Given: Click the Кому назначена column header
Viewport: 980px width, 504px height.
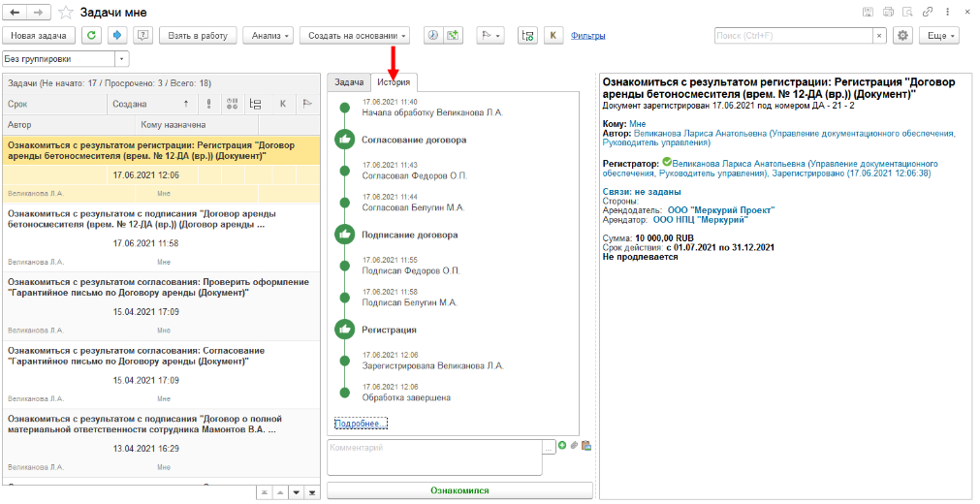Looking at the screenshot, I should point(197,124).
